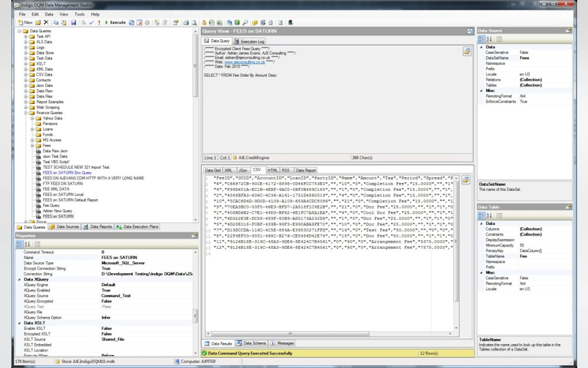Click the Save disk icon in toolbar
The height and width of the screenshot is (368, 588).
73,23
